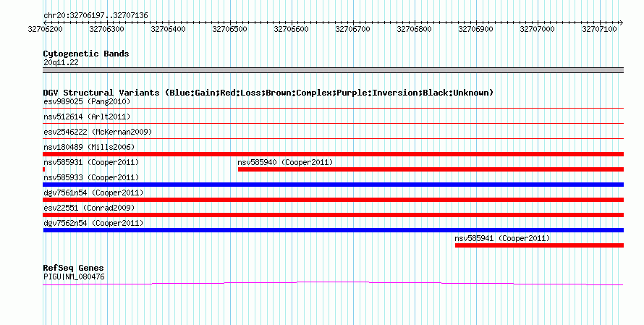Open variant nsv512614 (Arlt2011)

coord(87,117)
